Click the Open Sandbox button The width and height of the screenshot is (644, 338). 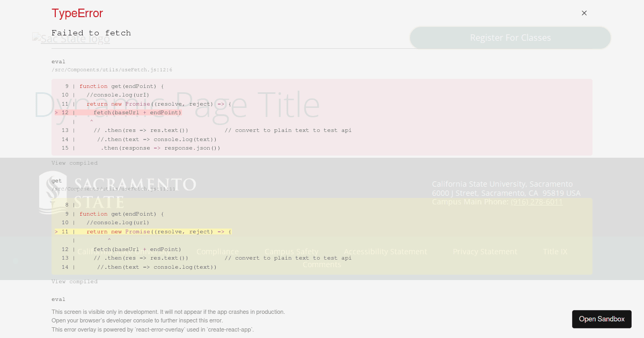click(602, 319)
